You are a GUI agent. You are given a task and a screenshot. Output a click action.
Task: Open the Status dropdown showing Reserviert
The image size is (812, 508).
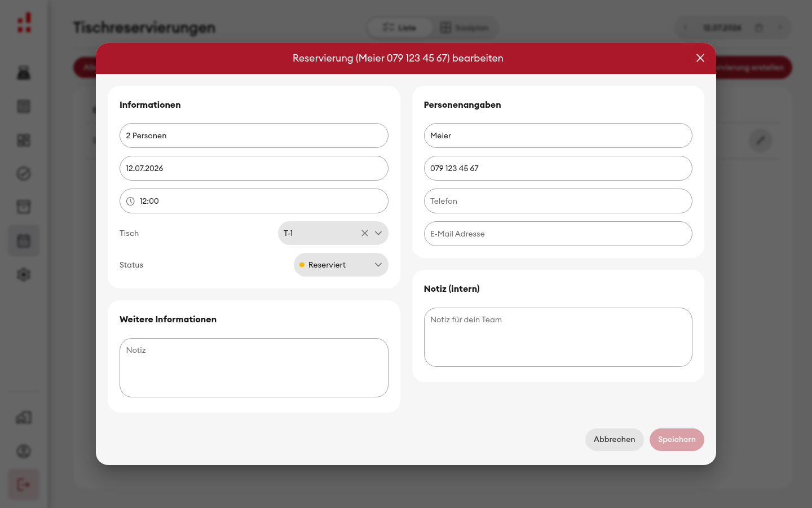(x=341, y=265)
